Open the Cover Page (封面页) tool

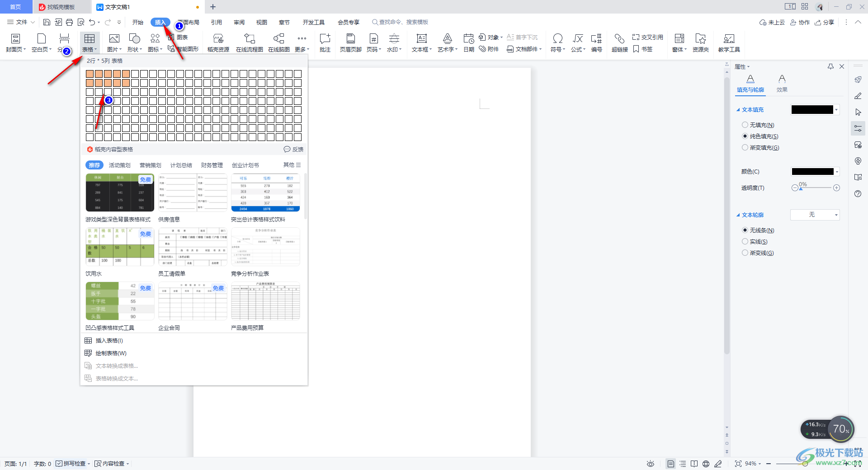tap(16, 43)
